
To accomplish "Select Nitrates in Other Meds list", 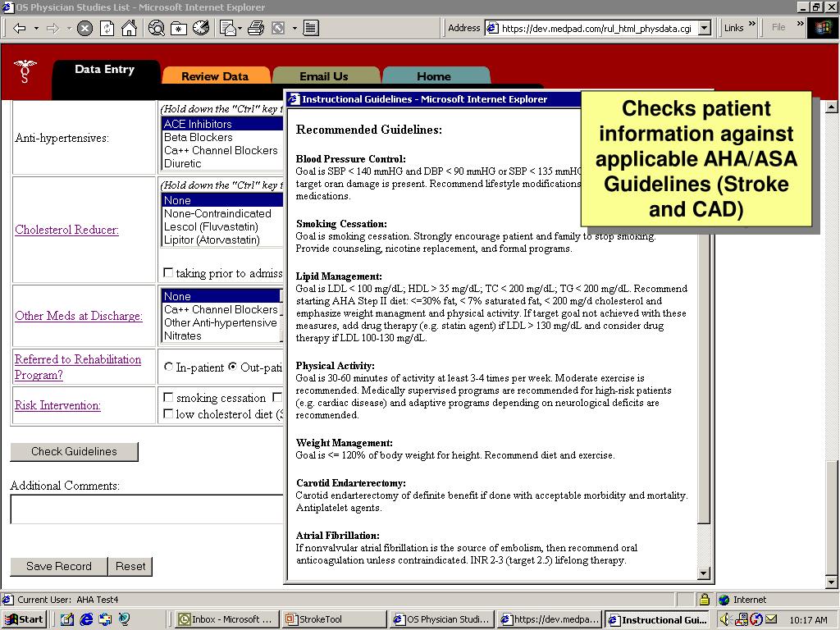I will tap(221, 336).
